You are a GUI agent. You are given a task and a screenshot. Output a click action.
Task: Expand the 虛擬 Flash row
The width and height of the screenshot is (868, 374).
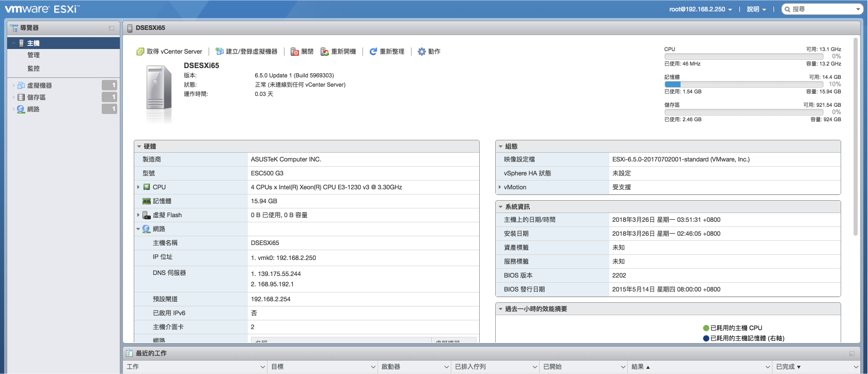point(138,215)
